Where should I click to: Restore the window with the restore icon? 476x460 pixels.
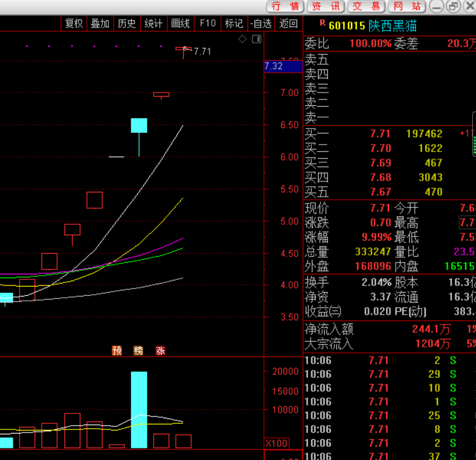tap(453, 7)
